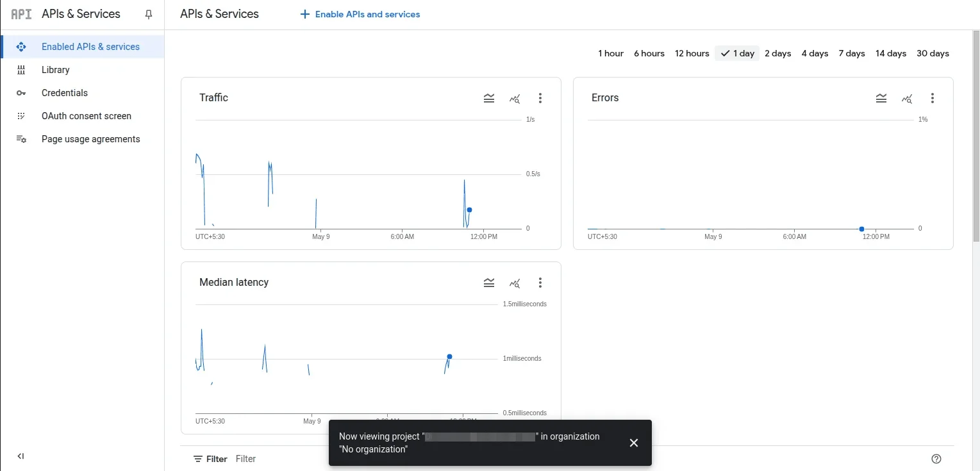Open the OAuth consent screen section
The image size is (980, 471).
[87, 115]
